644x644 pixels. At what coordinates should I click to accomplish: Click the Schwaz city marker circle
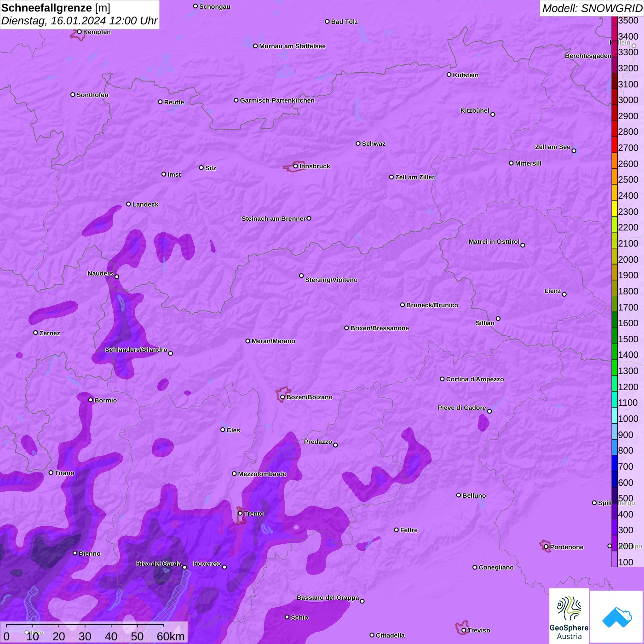(358, 144)
